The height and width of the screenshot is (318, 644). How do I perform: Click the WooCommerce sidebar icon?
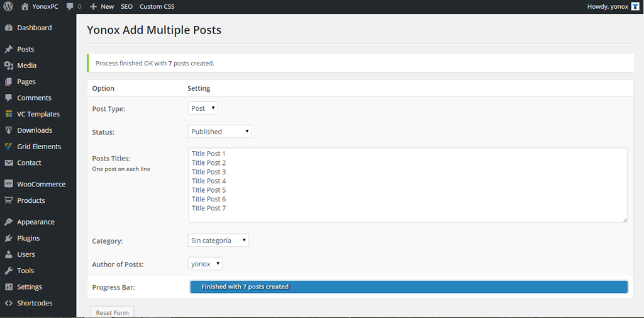(9, 184)
